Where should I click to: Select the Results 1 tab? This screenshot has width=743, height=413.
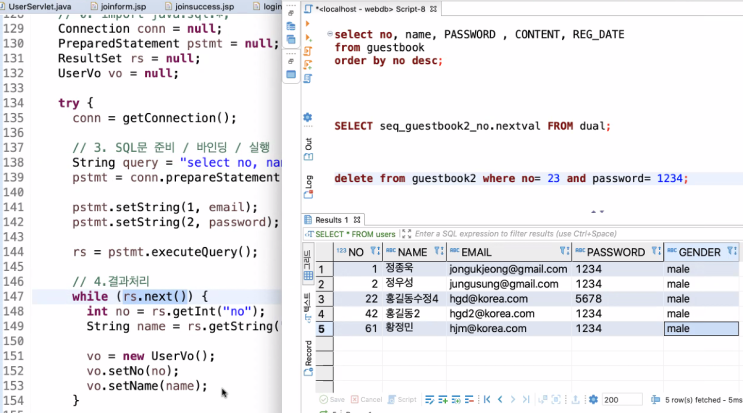tap(331, 219)
